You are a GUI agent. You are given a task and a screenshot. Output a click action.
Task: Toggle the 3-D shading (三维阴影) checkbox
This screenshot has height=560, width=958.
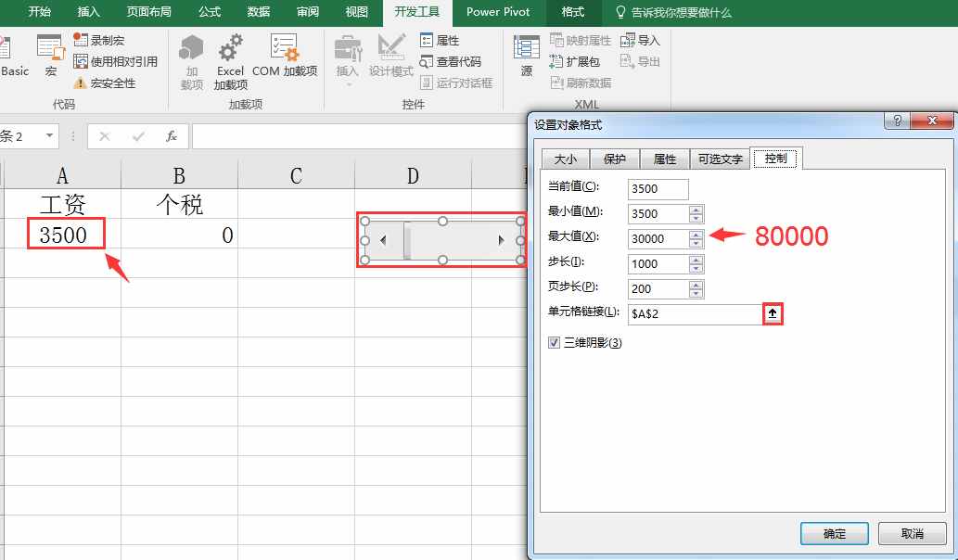[x=554, y=343]
